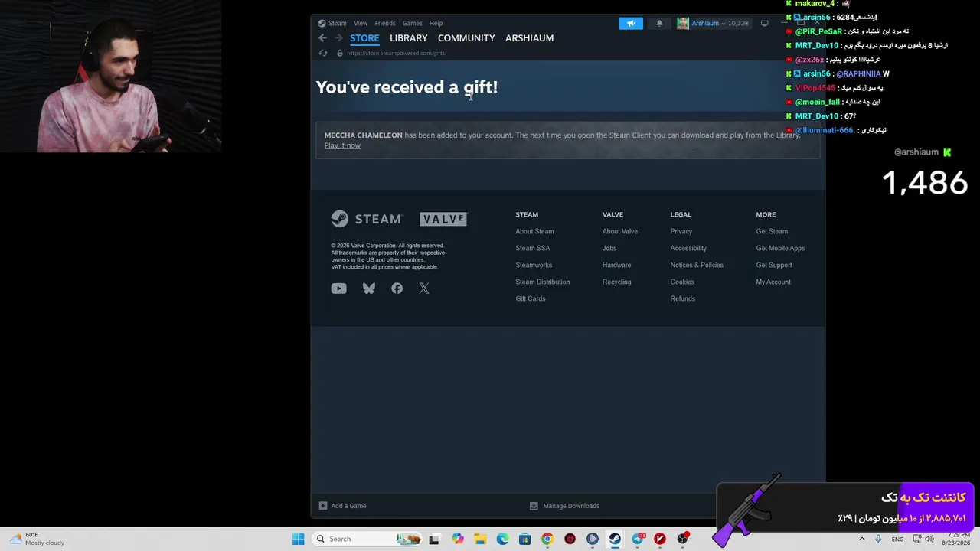The width and height of the screenshot is (980, 551).
Task: Open the Refunds footer link
Action: click(x=683, y=298)
